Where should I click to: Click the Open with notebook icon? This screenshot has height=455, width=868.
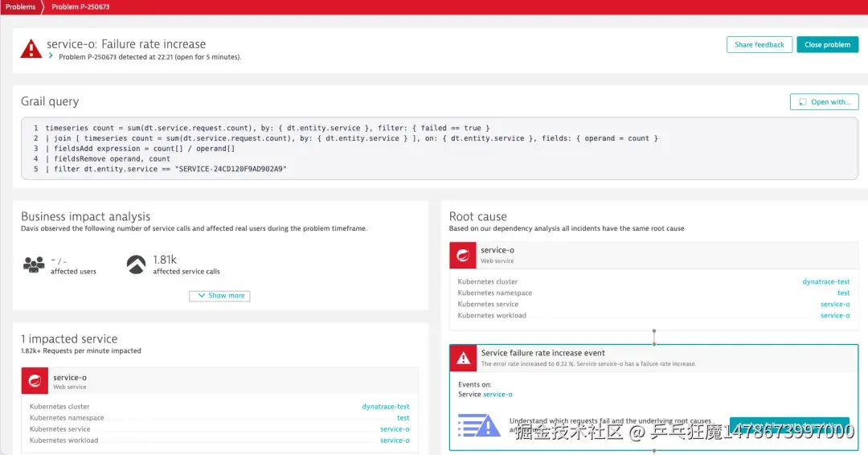(803, 102)
